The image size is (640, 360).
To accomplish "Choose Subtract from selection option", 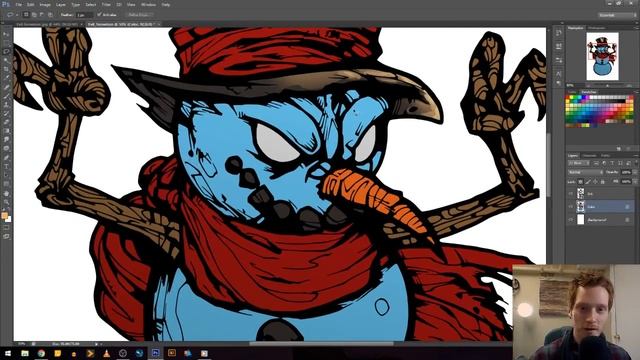I will [x=42, y=15].
